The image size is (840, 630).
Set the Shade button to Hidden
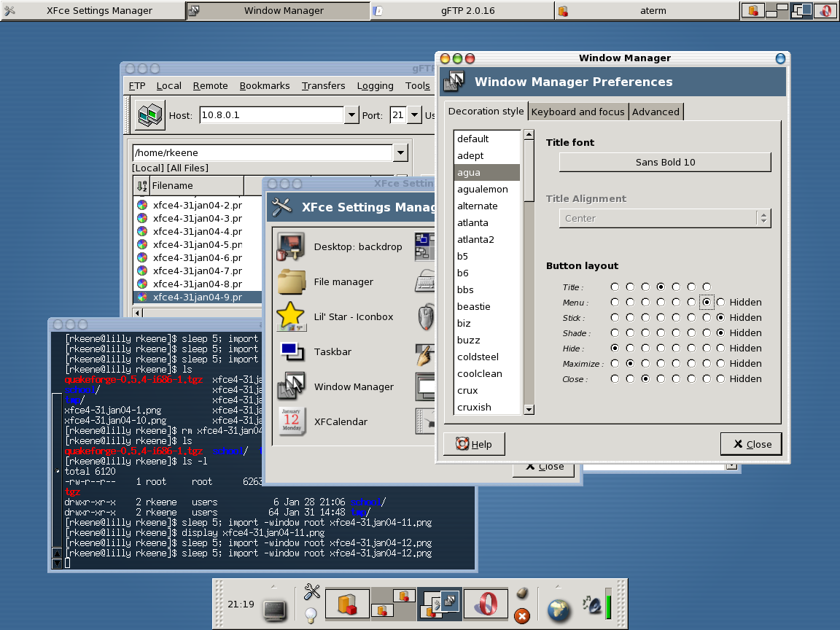pyautogui.click(x=720, y=332)
